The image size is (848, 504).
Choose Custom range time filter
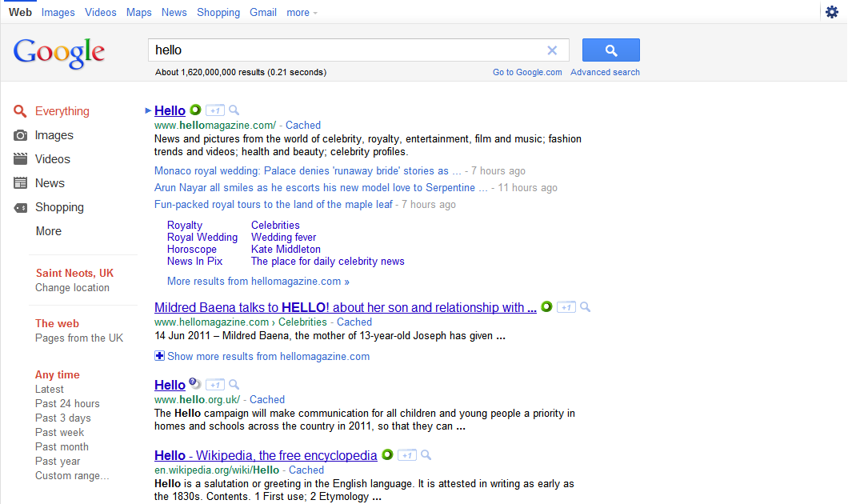[72, 475]
